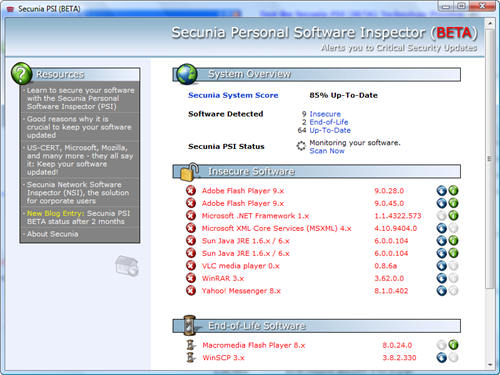Select Yahoo! Messenger 8.x entry

pos(241,291)
